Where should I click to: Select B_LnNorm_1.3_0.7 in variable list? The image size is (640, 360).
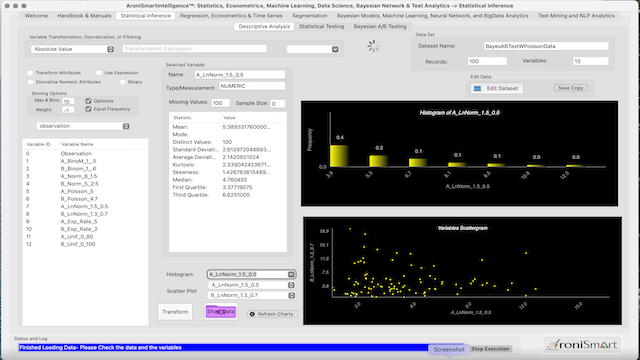pyautogui.click(x=85, y=214)
